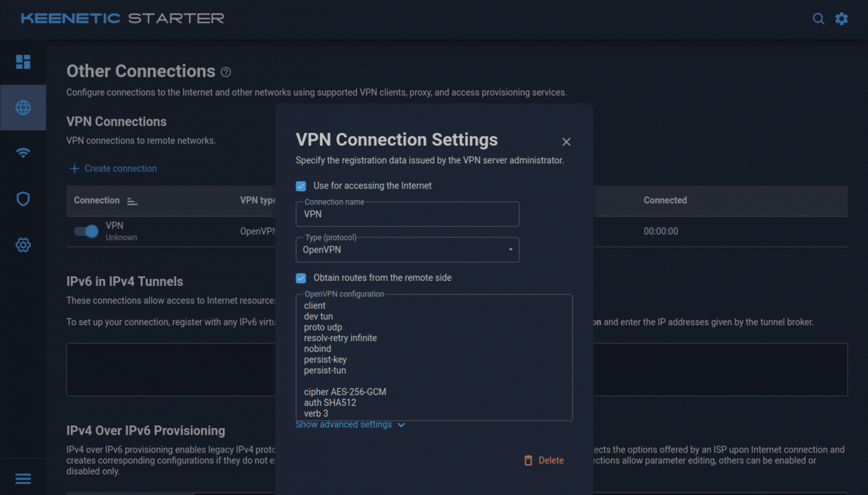This screenshot has width=868, height=495.
Task: Delete the VPN connection
Action: [544, 461]
